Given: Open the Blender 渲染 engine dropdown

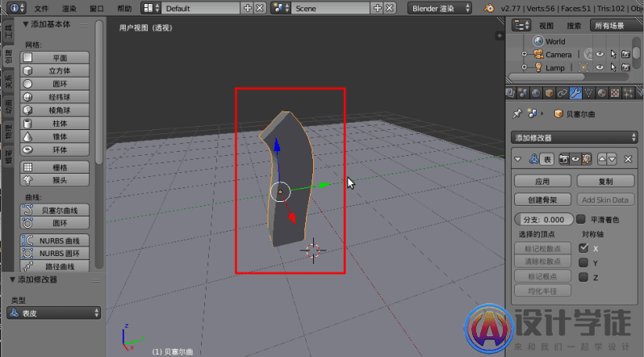Looking at the screenshot, I should (440, 8).
